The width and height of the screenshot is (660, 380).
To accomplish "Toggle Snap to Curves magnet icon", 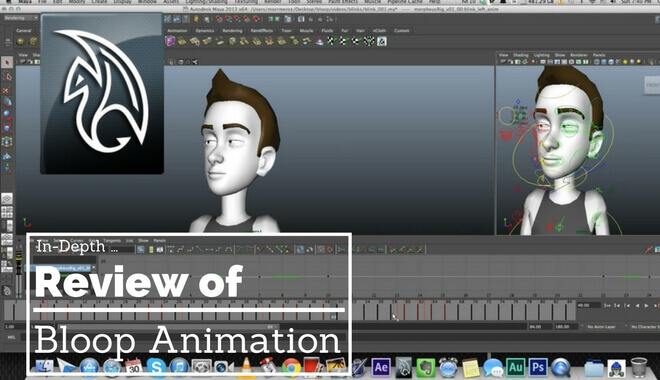I will coord(228,19).
